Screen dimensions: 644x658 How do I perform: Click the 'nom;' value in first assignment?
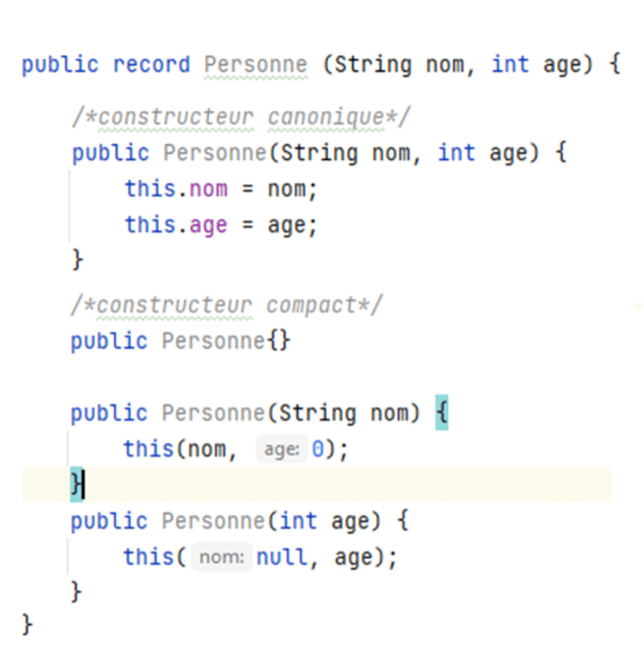pos(293,189)
